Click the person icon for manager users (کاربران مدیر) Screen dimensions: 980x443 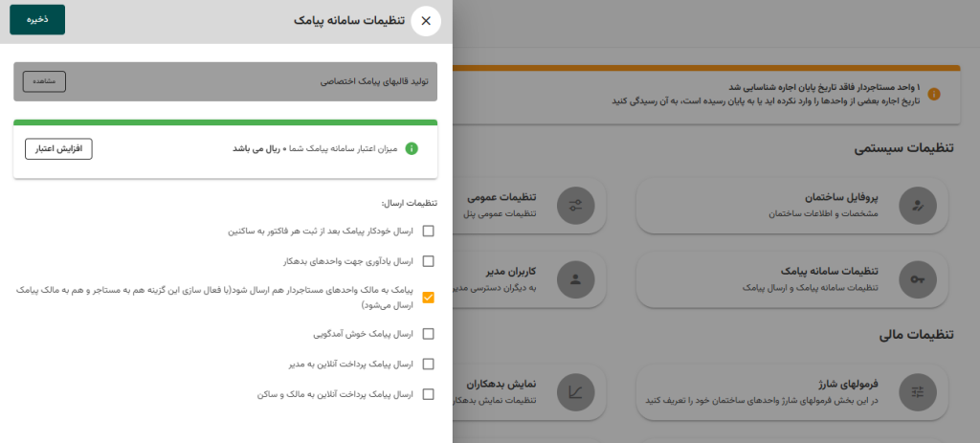575,278
